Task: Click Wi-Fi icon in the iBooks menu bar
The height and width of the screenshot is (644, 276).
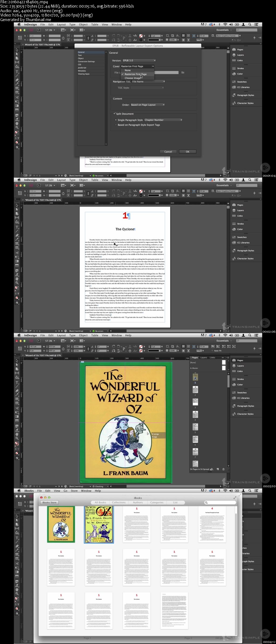Action: tap(225, 491)
